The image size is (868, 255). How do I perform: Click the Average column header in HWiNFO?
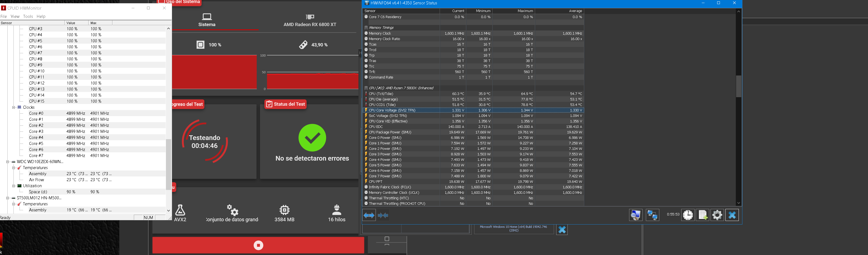(559, 11)
